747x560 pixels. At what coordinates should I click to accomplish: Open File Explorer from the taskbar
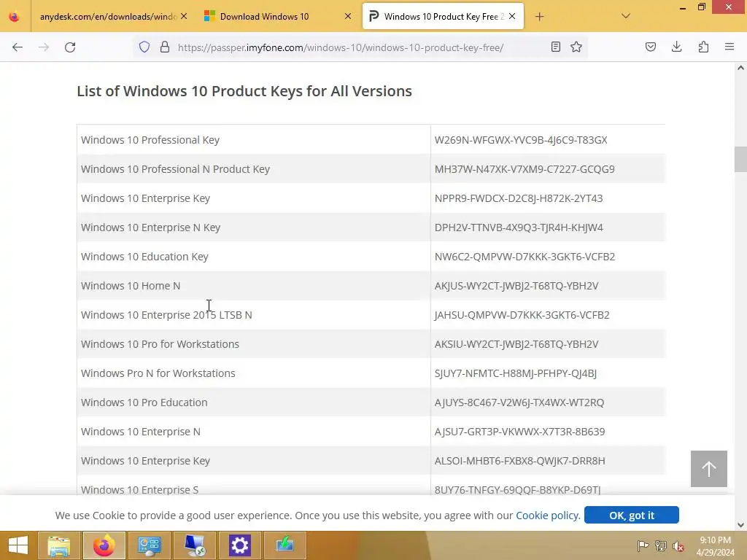click(x=59, y=545)
